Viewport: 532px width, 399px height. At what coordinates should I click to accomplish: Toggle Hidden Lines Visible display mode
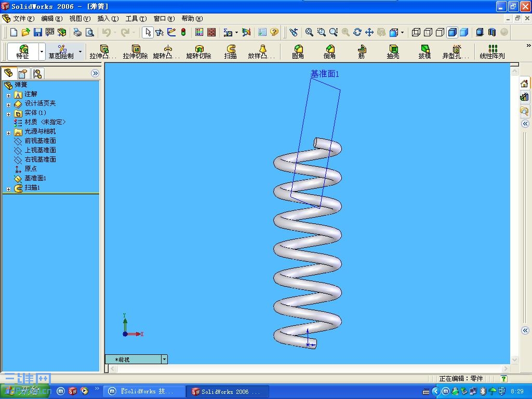(x=428, y=32)
